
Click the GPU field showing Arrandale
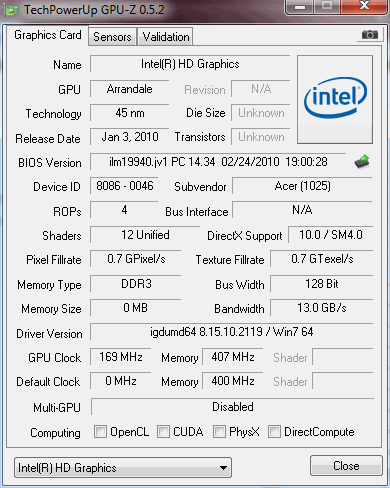click(129, 89)
